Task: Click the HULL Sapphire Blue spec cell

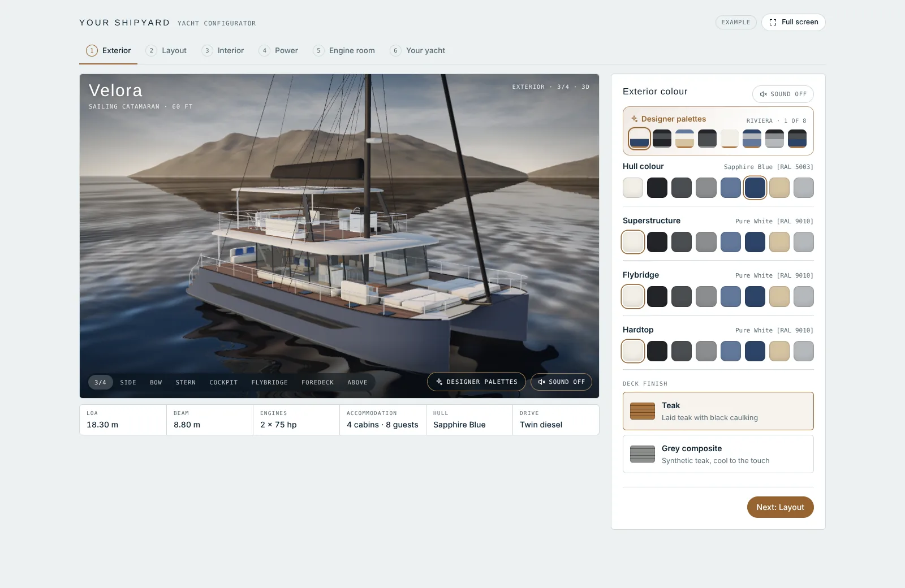Action: click(469, 420)
